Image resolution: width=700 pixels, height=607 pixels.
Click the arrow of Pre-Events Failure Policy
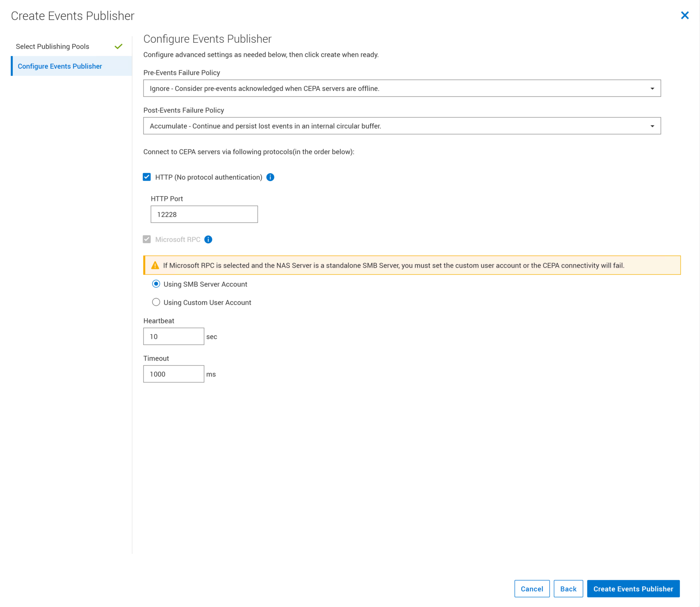point(652,89)
